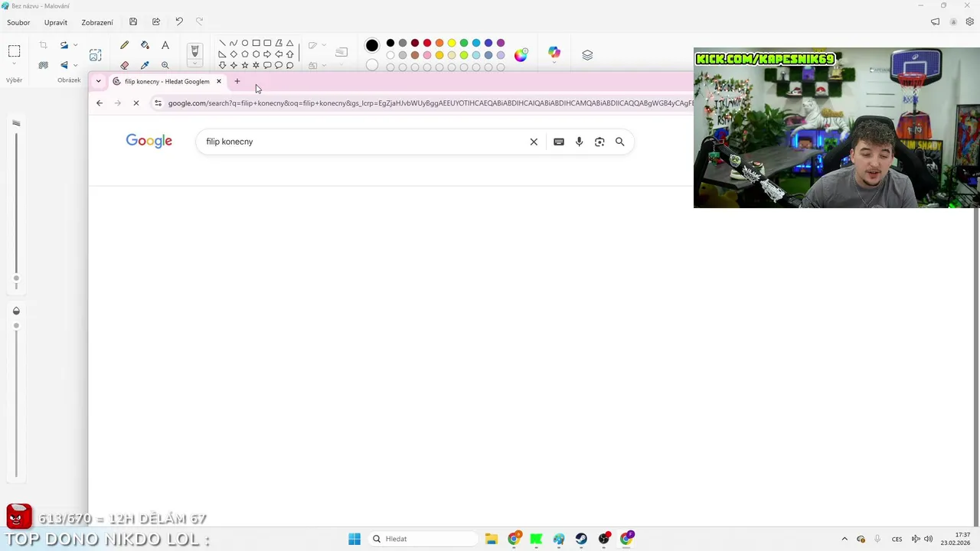The height and width of the screenshot is (551, 980).
Task: Select secondary color 2 white circle
Action: pos(372,65)
